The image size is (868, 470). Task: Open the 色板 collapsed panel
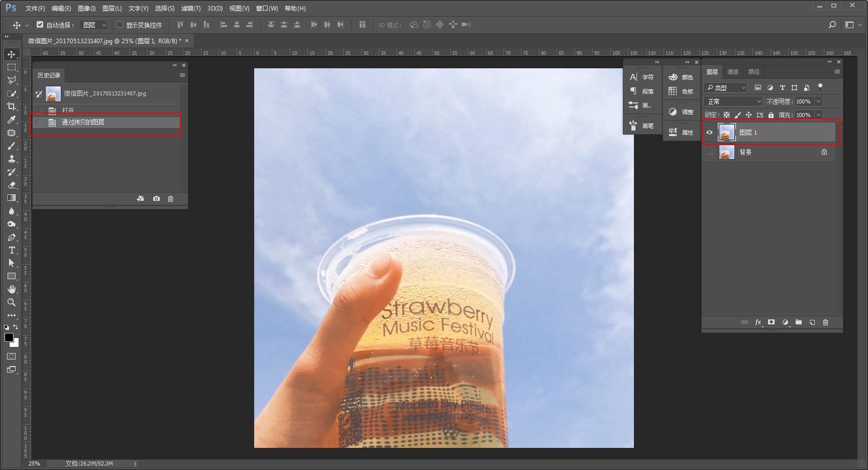tap(682, 91)
